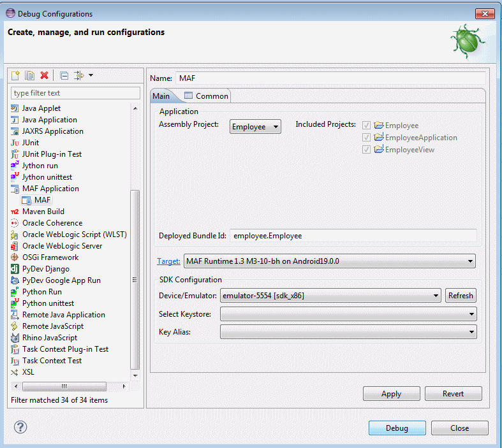Click the Maven Build m2 icon

point(15,212)
